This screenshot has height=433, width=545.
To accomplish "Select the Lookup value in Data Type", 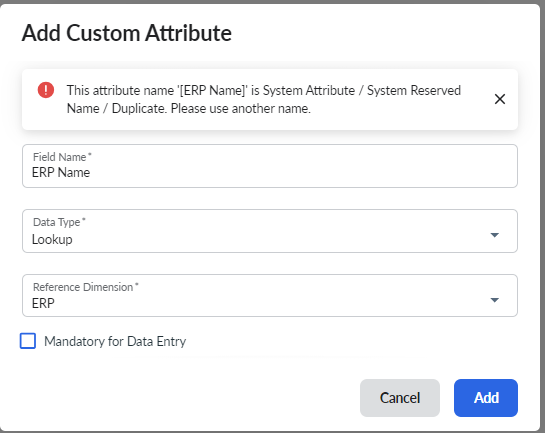I will 52,239.
